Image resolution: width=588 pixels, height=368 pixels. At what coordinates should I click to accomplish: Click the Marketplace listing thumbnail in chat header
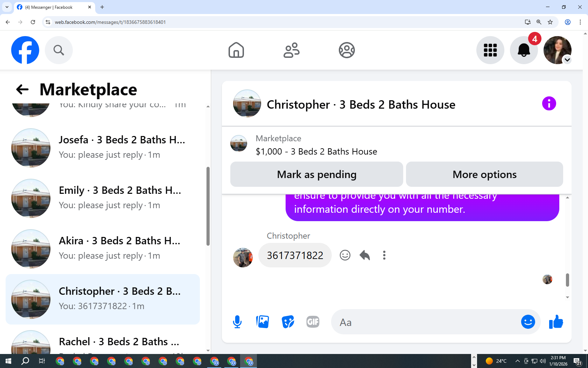click(x=239, y=144)
